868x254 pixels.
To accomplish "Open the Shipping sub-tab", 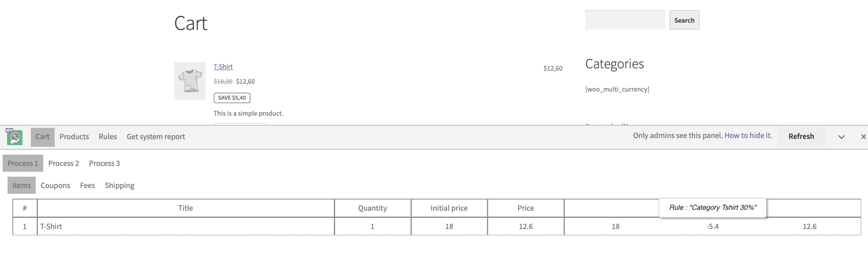I will click(119, 185).
